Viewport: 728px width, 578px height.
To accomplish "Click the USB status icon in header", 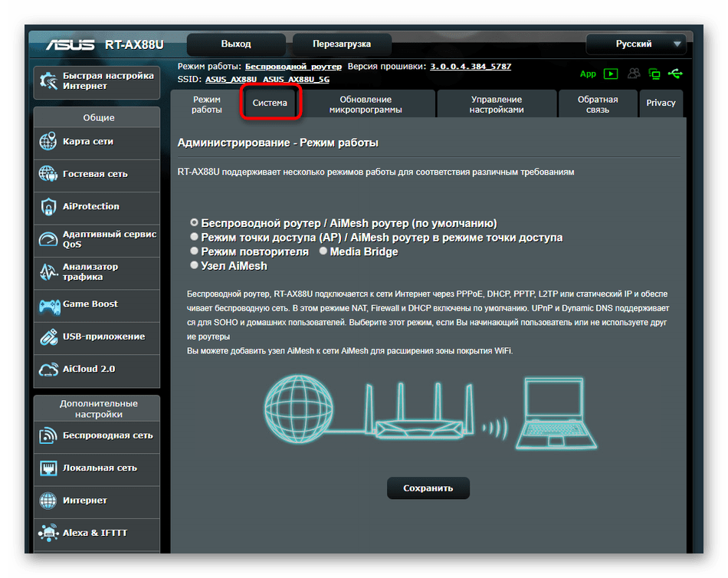I will click(674, 74).
